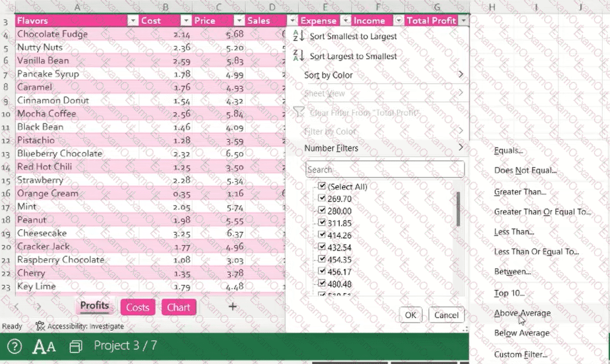This screenshot has height=364, width=610.
Task: Click the Sort Largest to Smallest icon
Action: (298, 56)
